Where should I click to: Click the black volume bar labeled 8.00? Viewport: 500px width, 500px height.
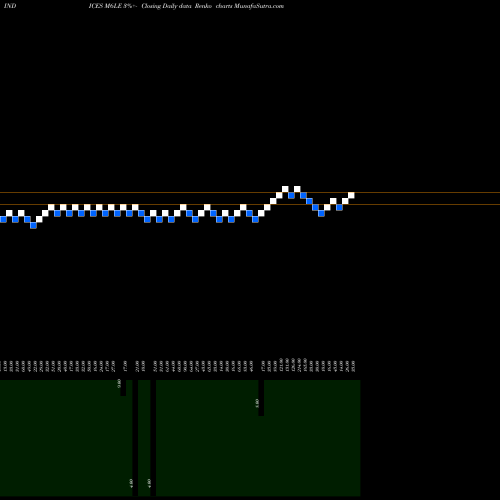point(261,398)
